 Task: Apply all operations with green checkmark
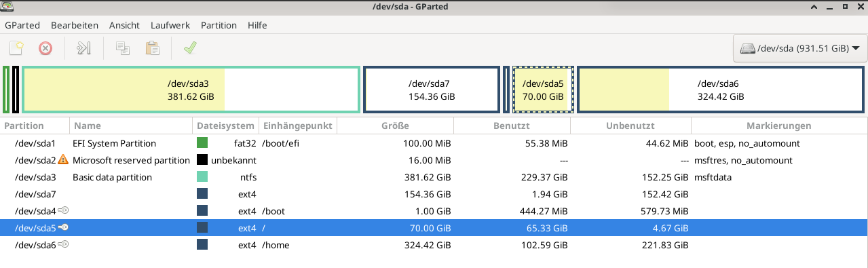(190, 47)
